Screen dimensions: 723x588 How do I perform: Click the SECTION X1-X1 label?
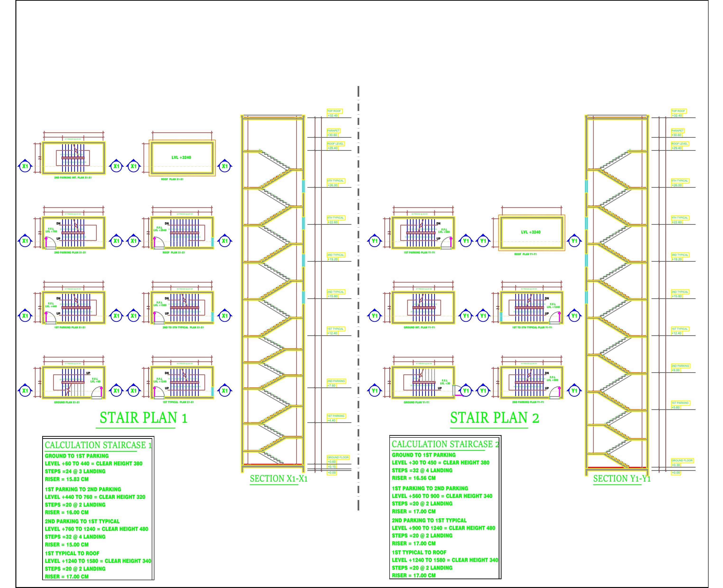point(278,479)
